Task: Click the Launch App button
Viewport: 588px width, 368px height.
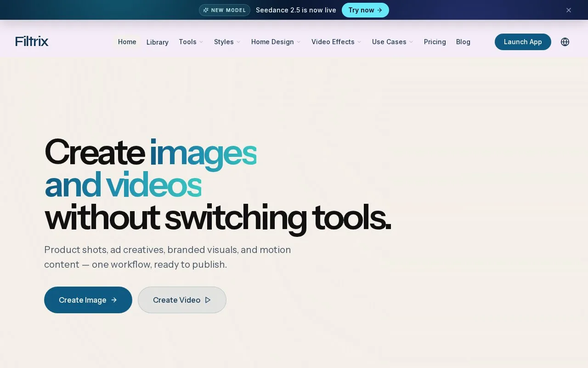Action: 523,42
